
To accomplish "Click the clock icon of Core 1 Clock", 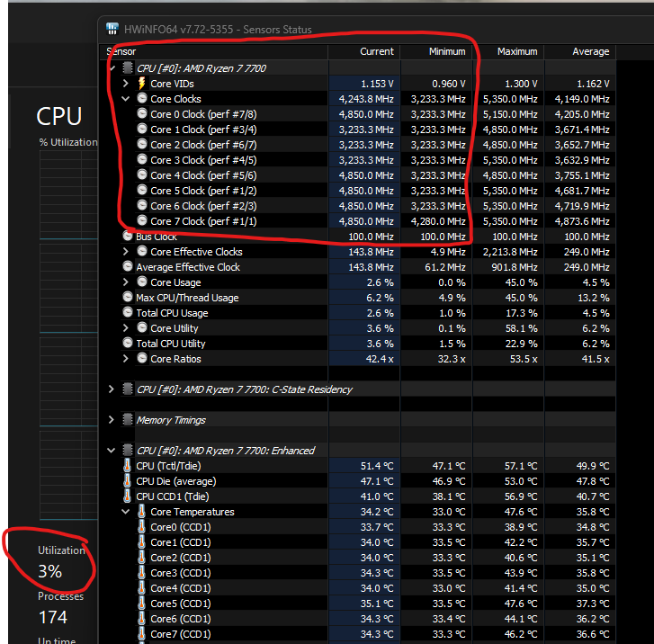I will pyautogui.click(x=142, y=129).
